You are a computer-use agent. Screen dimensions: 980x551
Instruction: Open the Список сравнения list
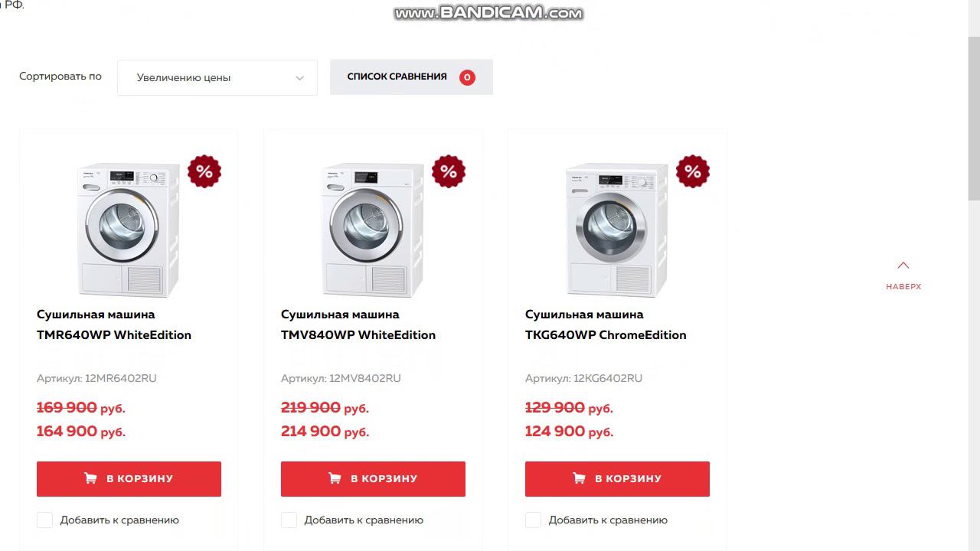pyautogui.click(x=397, y=77)
